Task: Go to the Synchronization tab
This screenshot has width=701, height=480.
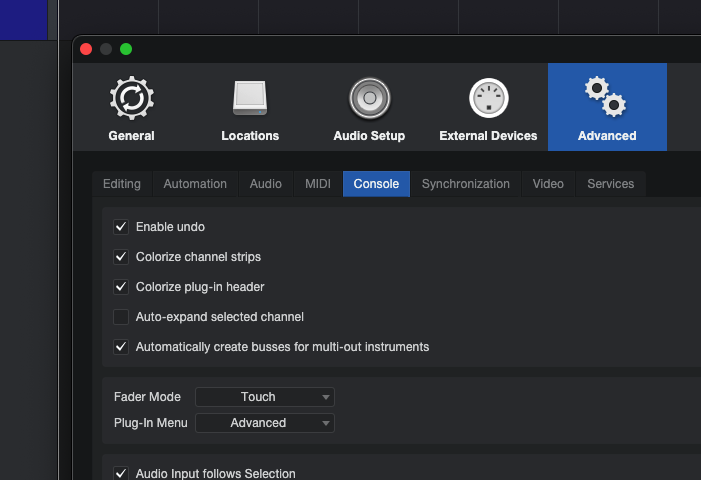Action: [465, 184]
